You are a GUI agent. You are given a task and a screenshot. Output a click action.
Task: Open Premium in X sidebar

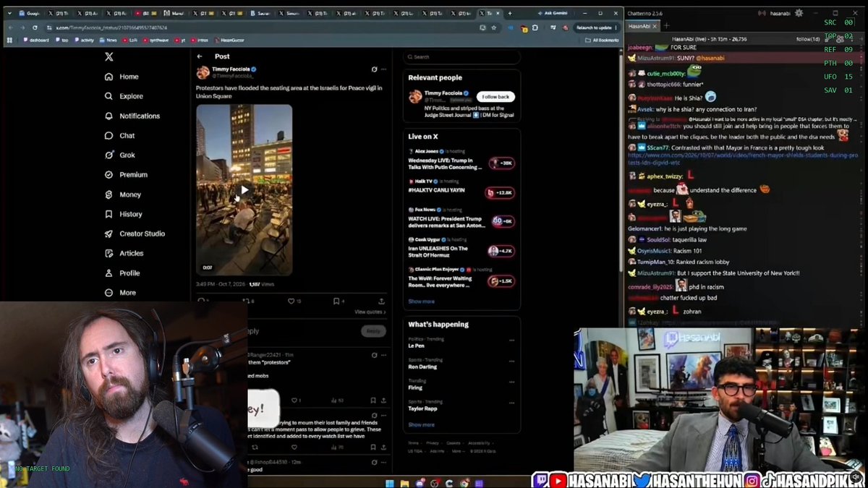[126, 174]
